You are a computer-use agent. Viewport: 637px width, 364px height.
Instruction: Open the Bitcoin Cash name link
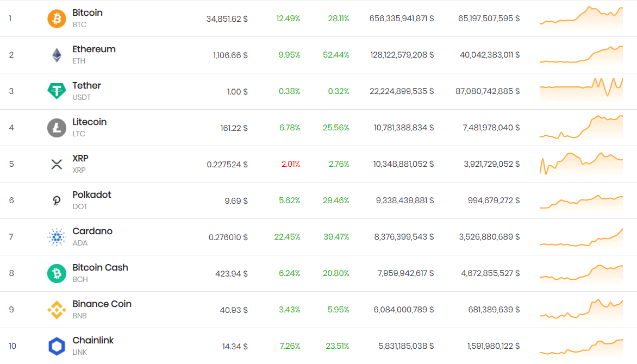100,267
